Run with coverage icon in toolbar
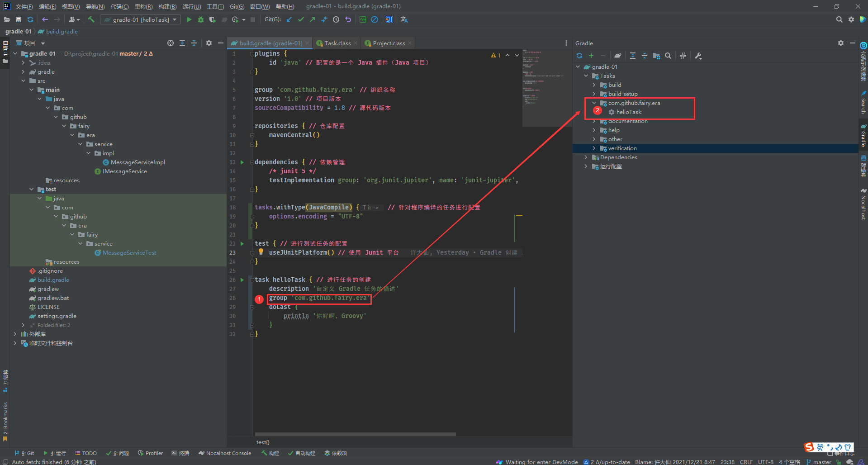 pyautogui.click(x=212, y=19)
